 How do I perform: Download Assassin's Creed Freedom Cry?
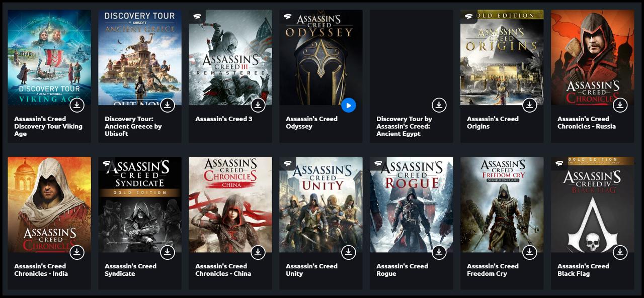530,252
